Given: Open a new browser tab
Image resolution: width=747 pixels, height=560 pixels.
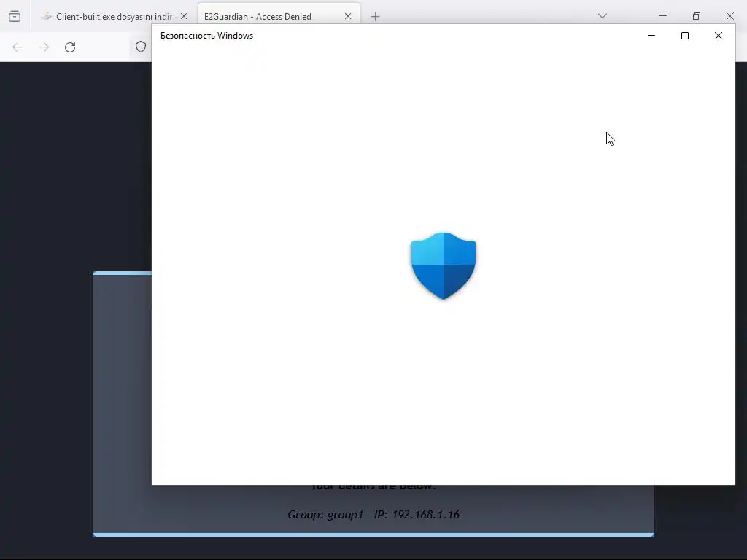Looking at the screenshot, I should pyautogui.click(x=376, y=17).
